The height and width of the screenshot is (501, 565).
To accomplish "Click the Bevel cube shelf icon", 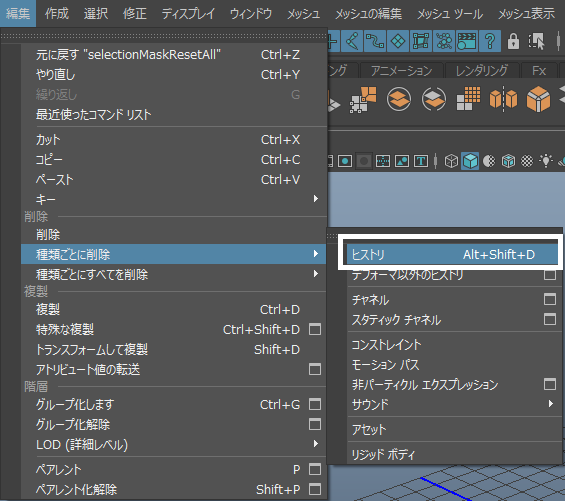I will pyautogui.click(x=538, y=99).
